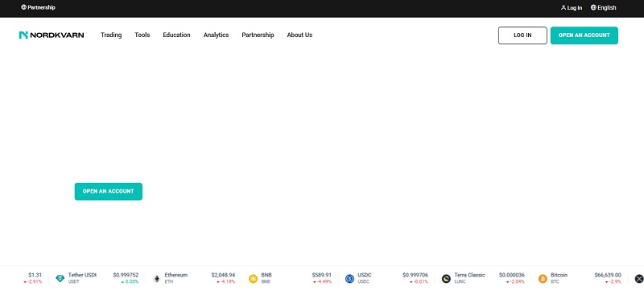
Task: Click the Terra Classic coin icon
Action: coord(446,279)
